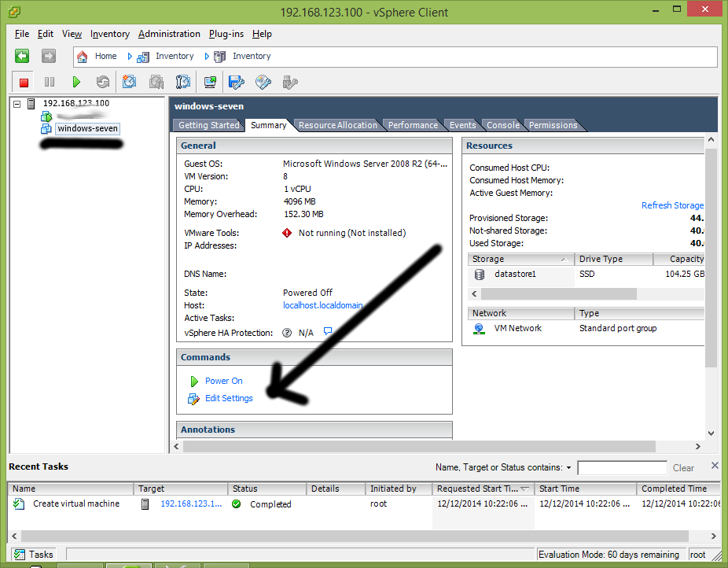
Task: Click the CD/DVD connect toolbar icon
Action: 263,82
